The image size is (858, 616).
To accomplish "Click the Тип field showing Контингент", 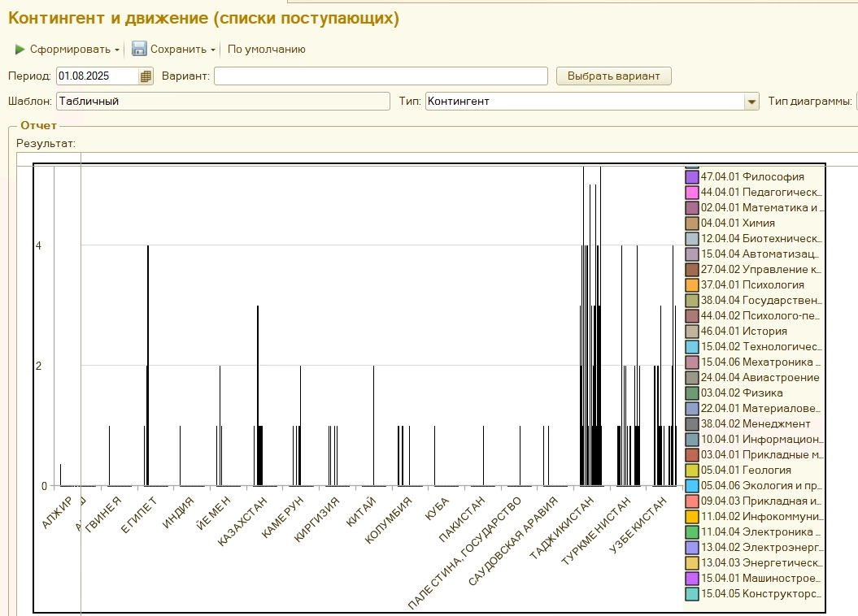I will coord(584,102).
